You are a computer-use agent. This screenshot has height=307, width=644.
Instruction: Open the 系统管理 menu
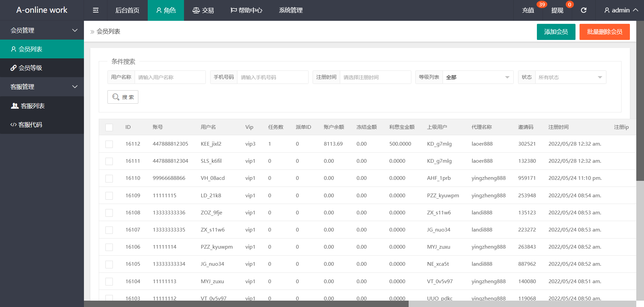291,10
